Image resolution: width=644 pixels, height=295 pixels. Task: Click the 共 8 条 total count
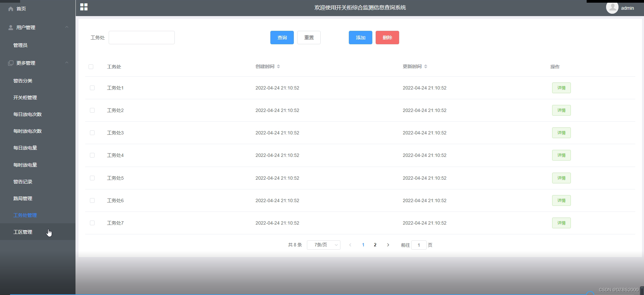295,245
